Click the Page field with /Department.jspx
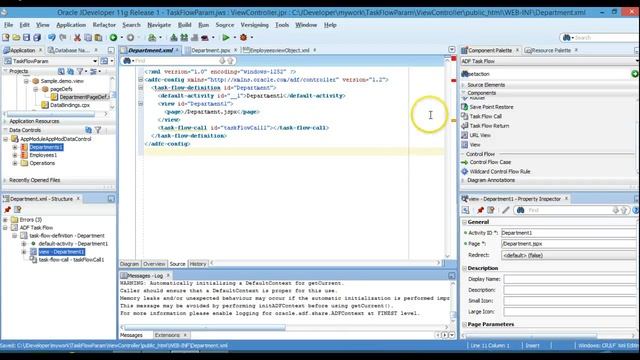This screenshot has width=640, height=360. [569, 244]
